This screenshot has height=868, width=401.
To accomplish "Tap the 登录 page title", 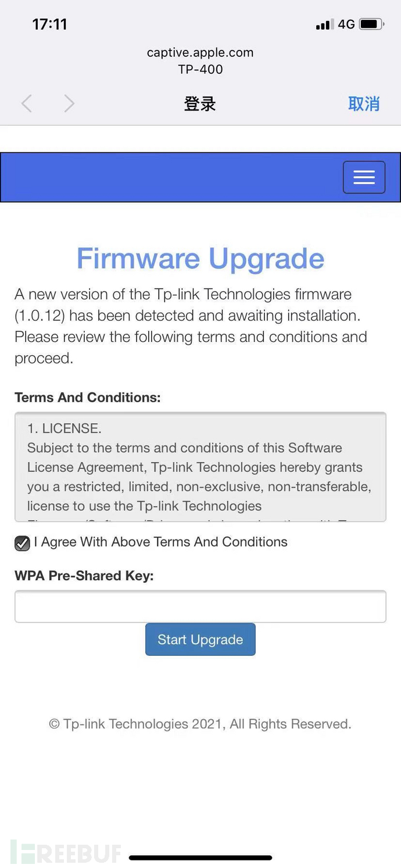I will click(x=200, y=104).
